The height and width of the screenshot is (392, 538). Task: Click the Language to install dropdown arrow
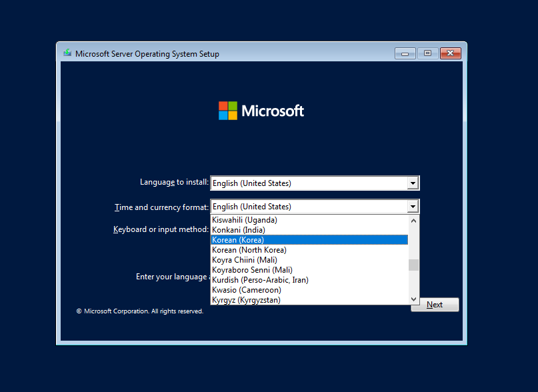click(x=413, y=183)
